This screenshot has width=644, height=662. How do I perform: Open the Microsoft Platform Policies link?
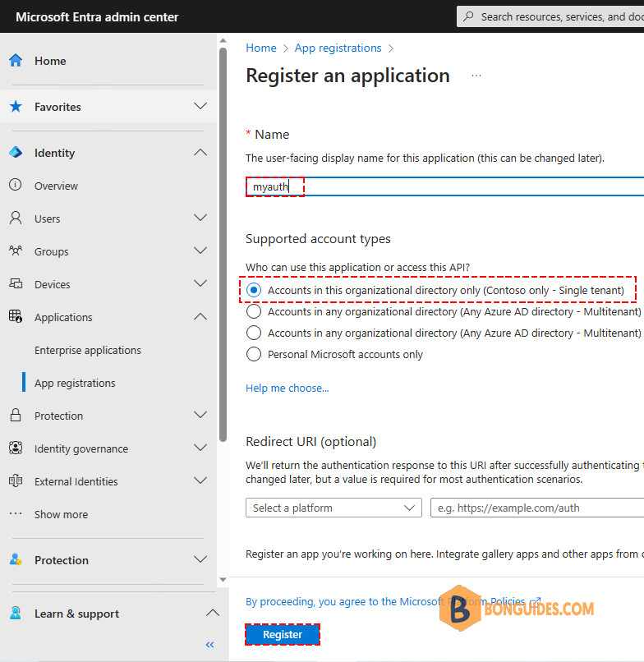coord(393,601)
